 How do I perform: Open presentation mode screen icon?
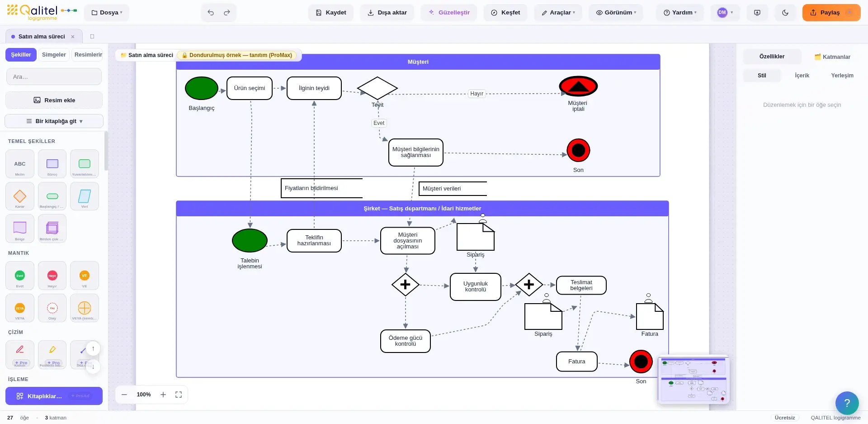tap(757, 13)
